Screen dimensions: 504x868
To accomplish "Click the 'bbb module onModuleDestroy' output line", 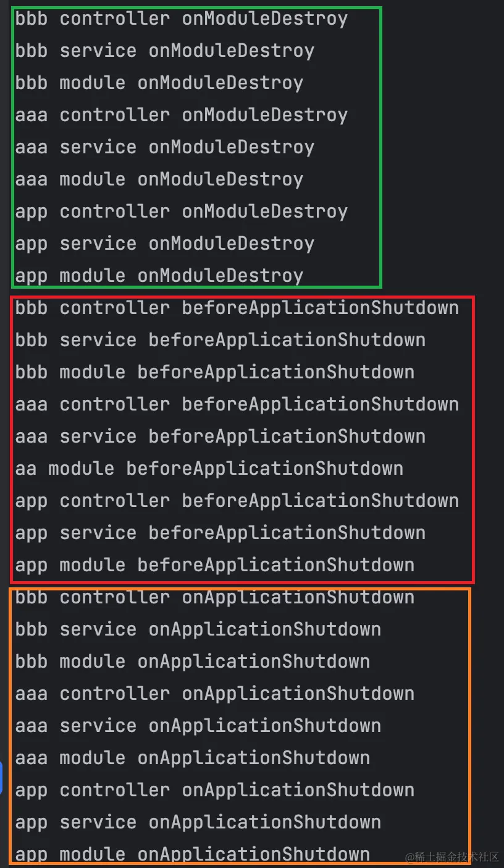I will point(159,83).
